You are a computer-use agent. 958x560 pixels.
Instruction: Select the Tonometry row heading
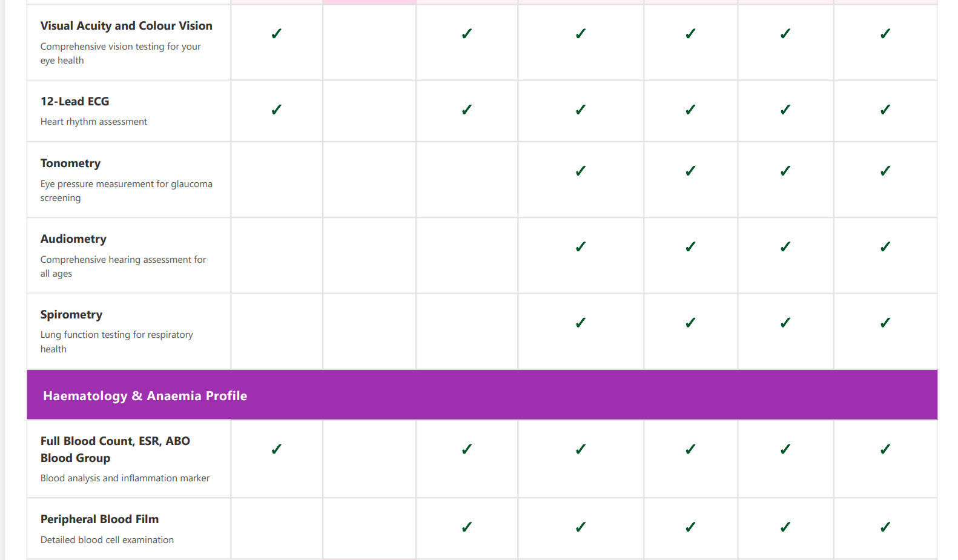click(70, 163)
